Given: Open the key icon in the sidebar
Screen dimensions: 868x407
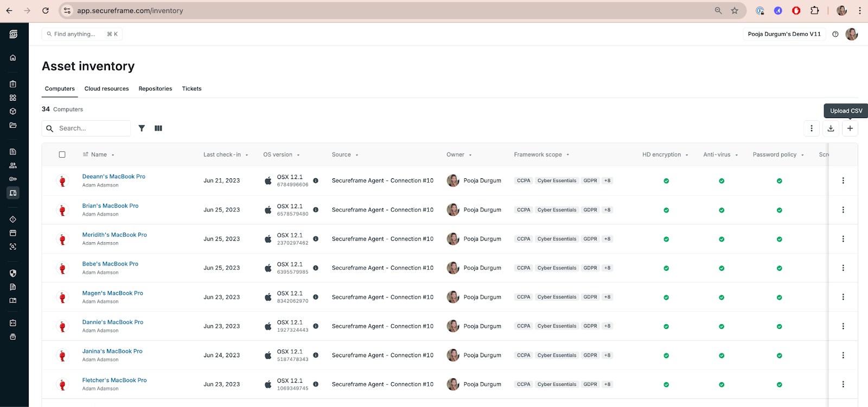Looking at the screenshot, I should click(x=13, y=179).
